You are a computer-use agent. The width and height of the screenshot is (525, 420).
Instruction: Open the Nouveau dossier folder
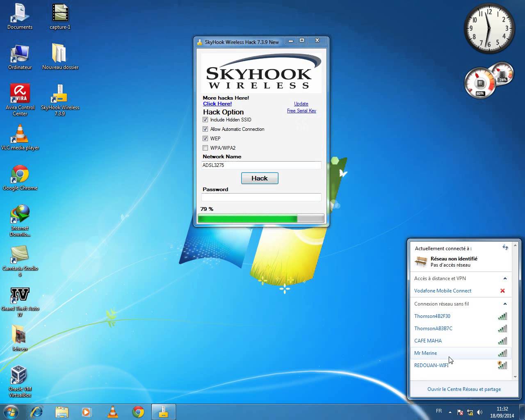point(60,57)
